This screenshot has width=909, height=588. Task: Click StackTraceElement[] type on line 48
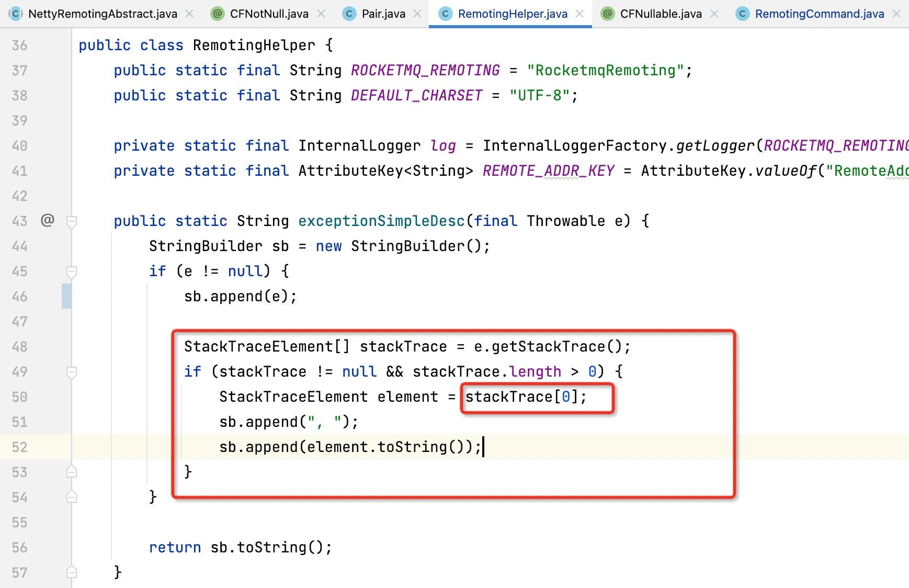tap(267, 347)
